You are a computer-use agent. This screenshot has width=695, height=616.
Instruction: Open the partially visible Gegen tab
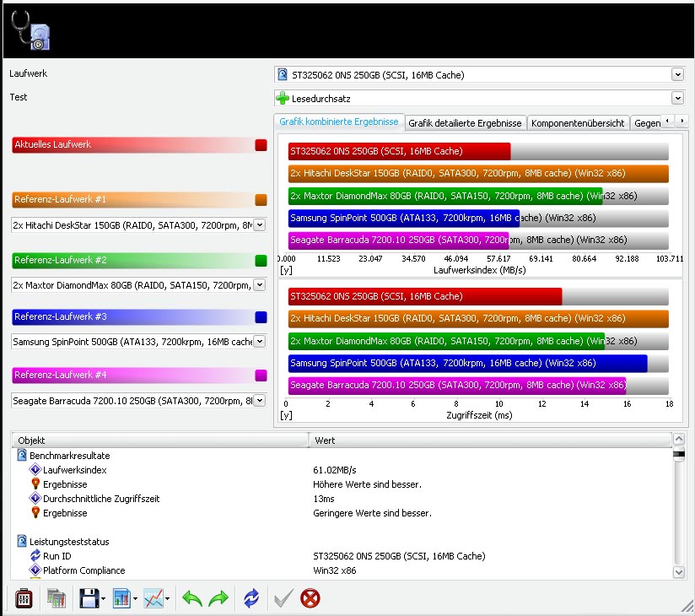point(646,123)
